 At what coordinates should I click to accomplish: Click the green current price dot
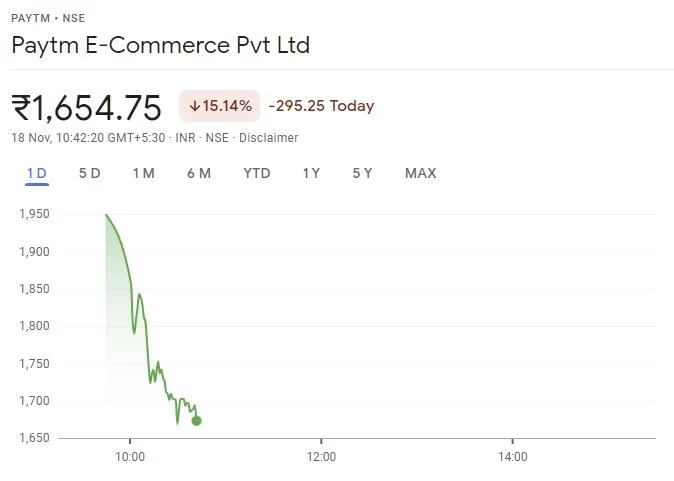(x=196, y=420)
